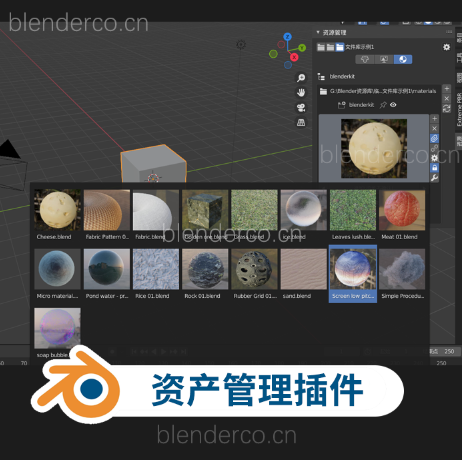Pick the Rubber Grid 01 material thumbnail
The image size is (462, 460).
(x=254, y=269)
